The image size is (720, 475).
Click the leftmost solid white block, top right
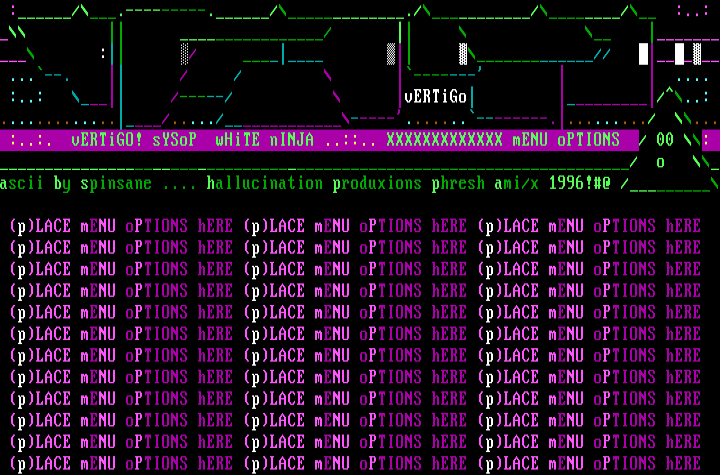(644, 54)
